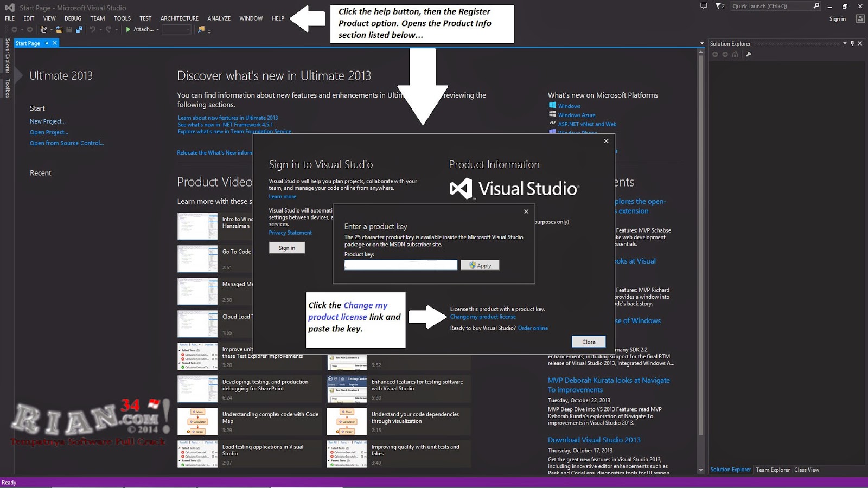Open the Load testing applications video thumbnail
This screenshot has height=488, width=868.
(197, 454)
